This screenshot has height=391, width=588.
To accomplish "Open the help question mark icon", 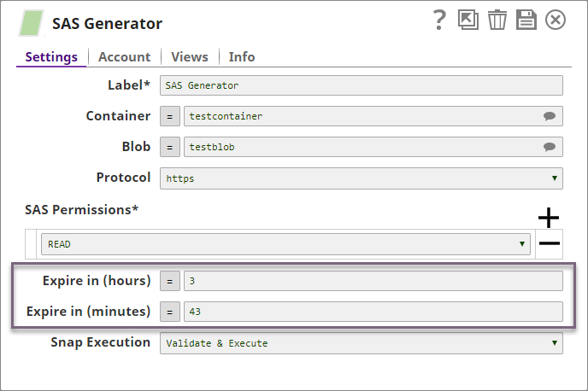I will point(440,20).
